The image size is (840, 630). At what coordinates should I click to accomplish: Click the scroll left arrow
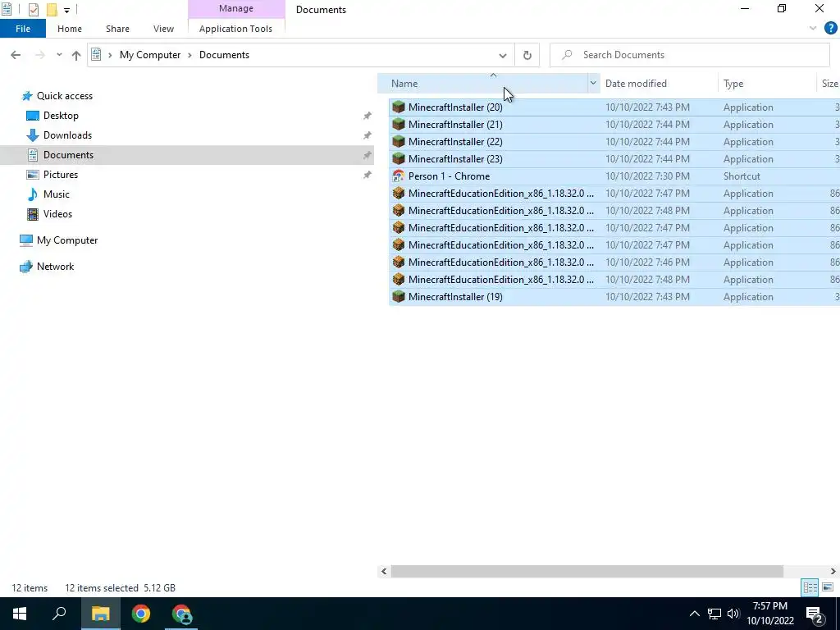click(384, 572)
